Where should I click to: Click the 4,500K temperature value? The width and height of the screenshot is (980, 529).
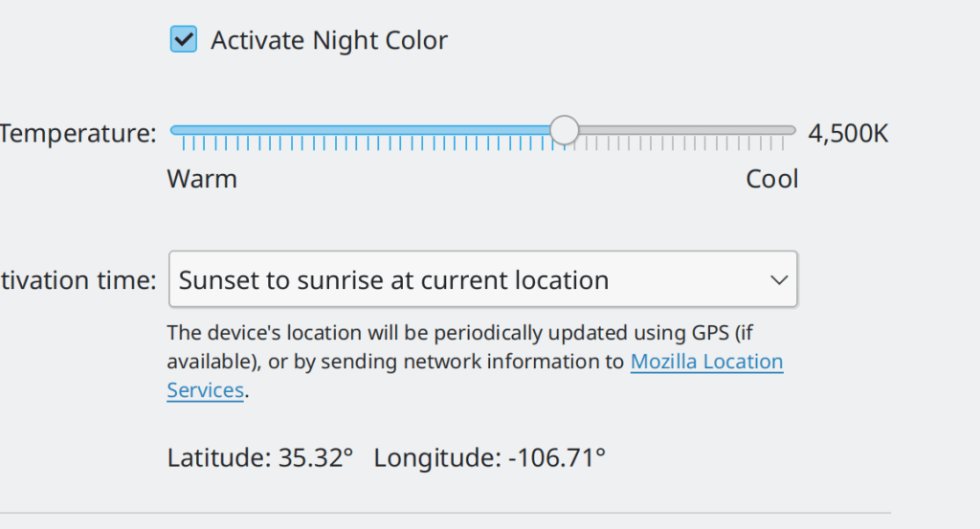[x=848, y=133]
